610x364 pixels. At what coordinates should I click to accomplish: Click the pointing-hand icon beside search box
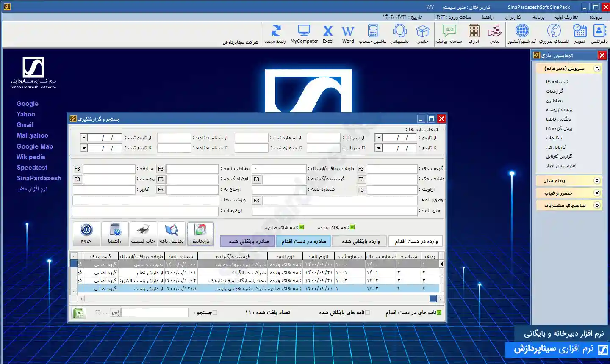tap(115, 313)
